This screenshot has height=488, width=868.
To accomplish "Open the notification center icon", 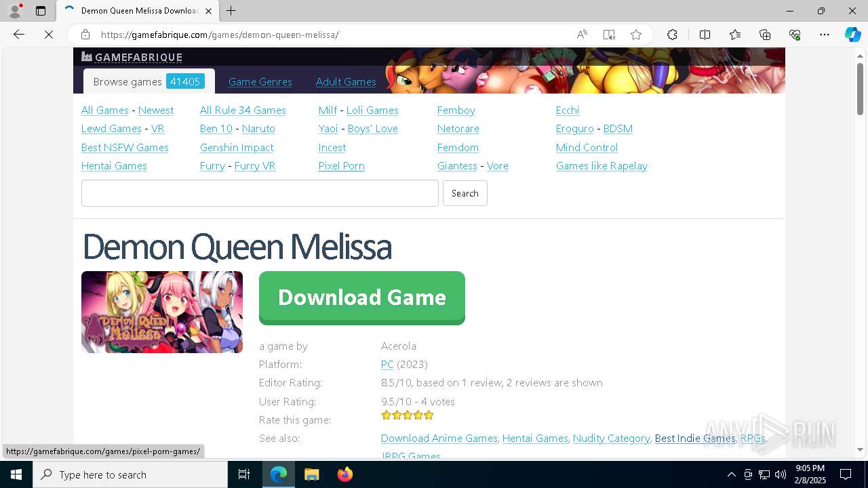I will click(x=846, y=474).
